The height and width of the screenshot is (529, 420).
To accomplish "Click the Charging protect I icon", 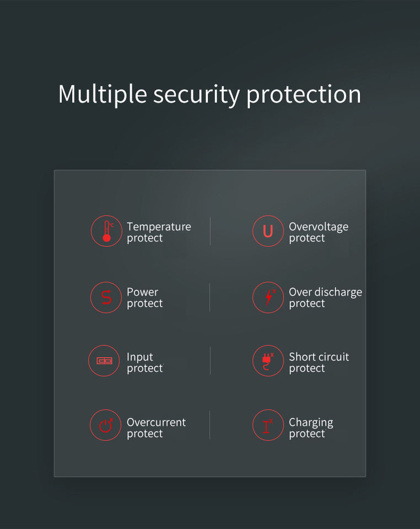I will 268,425.
